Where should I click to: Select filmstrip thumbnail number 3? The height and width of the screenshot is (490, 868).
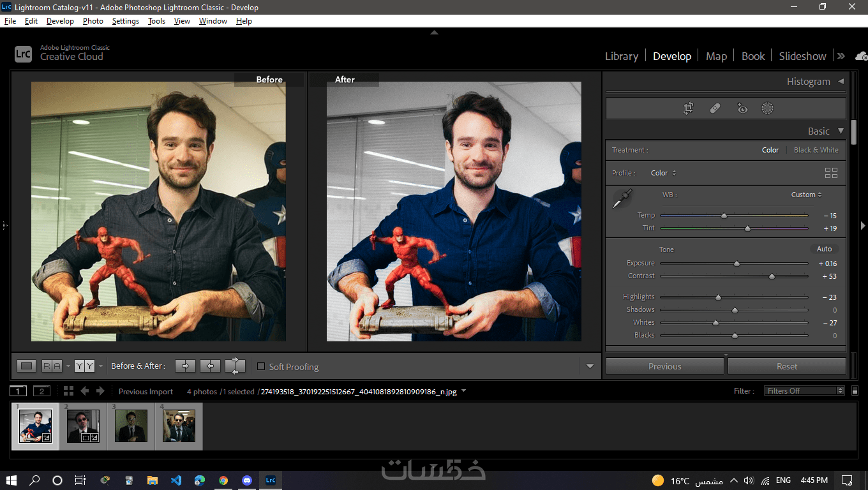click(x=131, y=426)
